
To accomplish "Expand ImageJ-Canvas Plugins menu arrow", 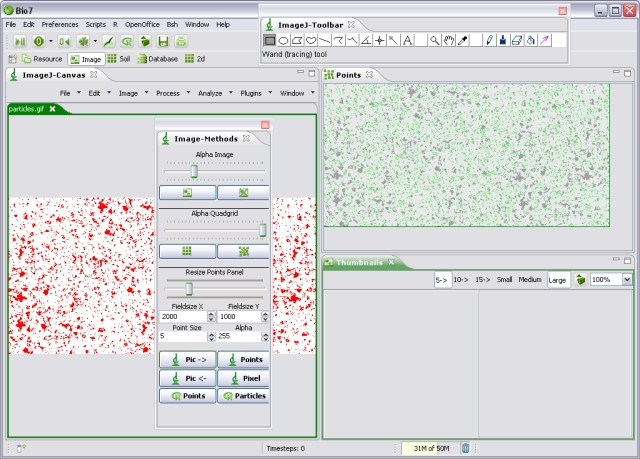I will (270, 93).
